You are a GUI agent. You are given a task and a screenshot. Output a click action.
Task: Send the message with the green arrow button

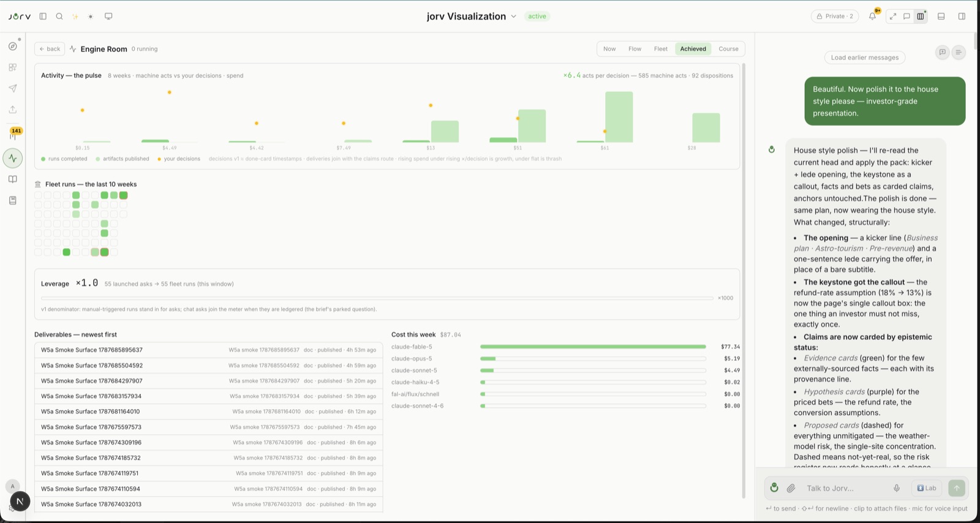tap(957, 488)
